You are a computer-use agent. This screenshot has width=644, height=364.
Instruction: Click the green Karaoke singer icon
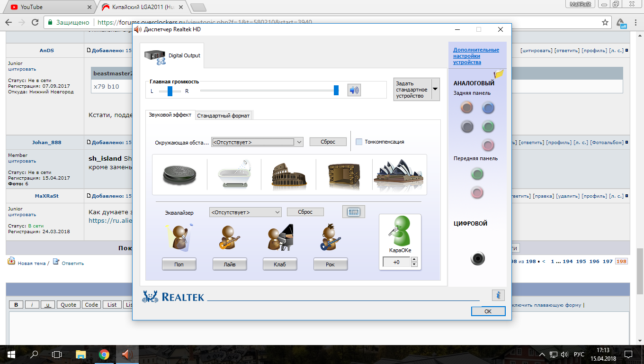[x=400, y=231]
